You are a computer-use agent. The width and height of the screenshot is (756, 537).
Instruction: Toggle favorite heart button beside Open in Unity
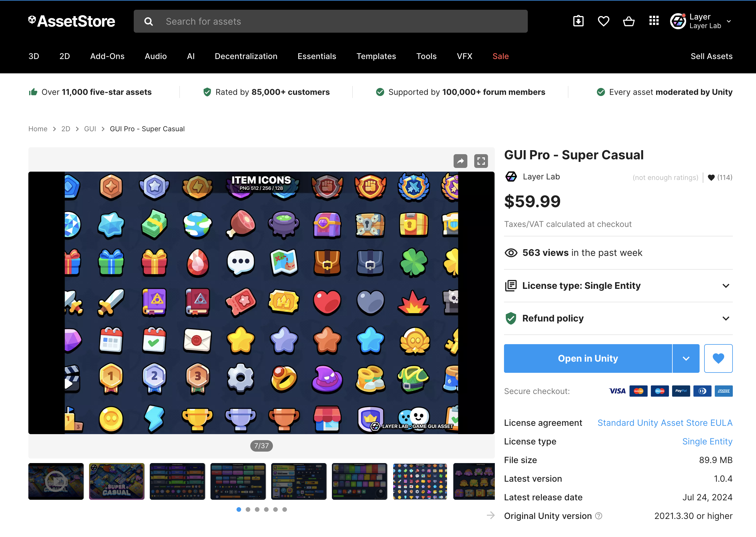[x=718, y=358]
